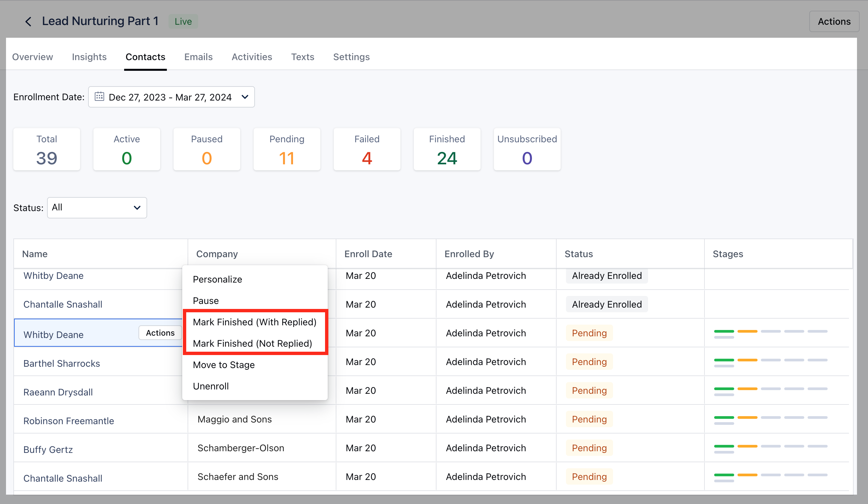Image resolution: width=868 pixels, height=504 pixels.
Task: Click stage progress bars in highlighted Whitby Deane row
Action: (771, 334)
